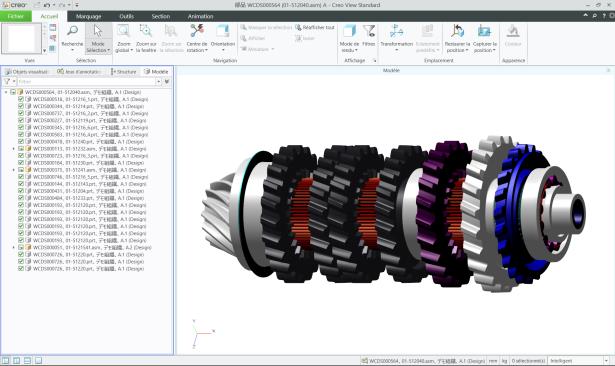Screen dimensions: 615x366
Task: Open the Affichage group dialog launcher
Action: (x=375, y=61)
